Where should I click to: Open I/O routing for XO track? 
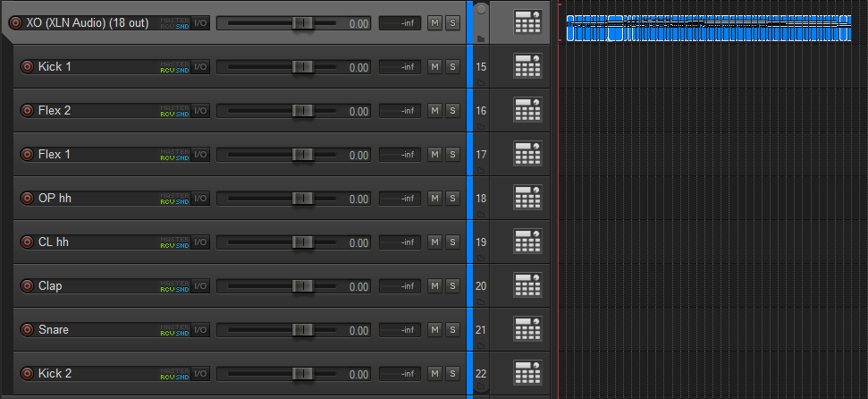pyautogui.click(x=200, y=23)
